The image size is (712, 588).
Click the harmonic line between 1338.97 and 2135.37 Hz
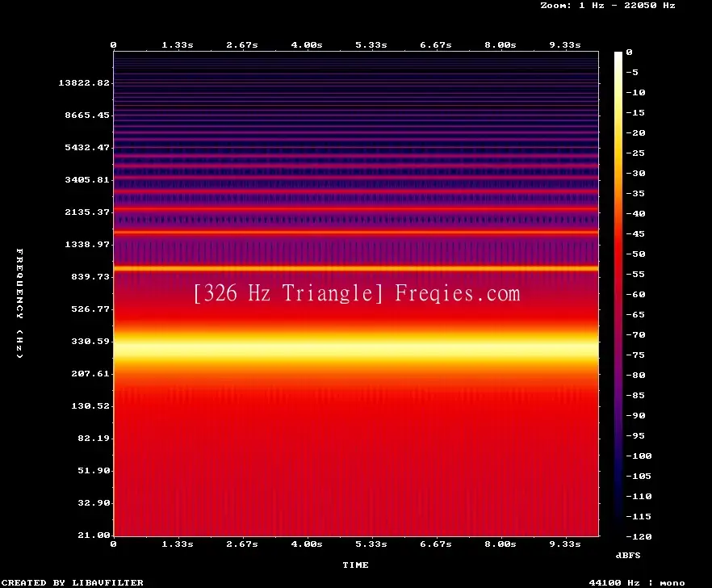coord(356,232)
